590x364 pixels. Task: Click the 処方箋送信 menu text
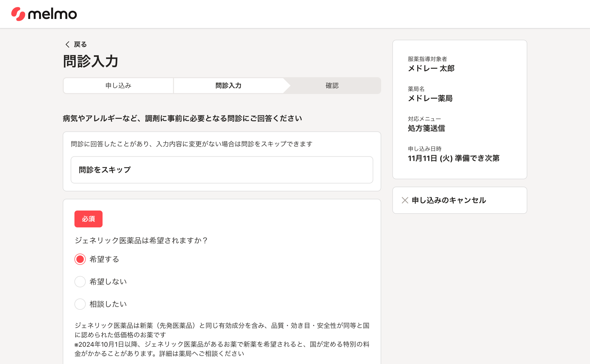pos(426,128)
